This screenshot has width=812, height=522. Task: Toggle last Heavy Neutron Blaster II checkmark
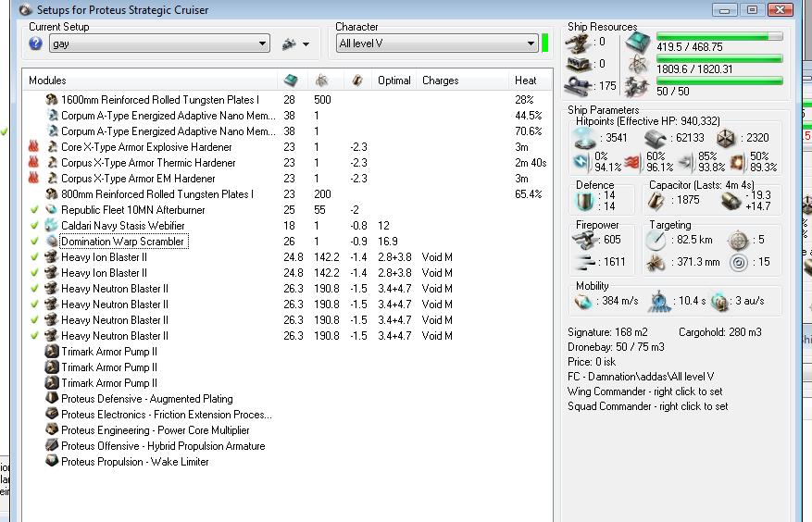34,336
